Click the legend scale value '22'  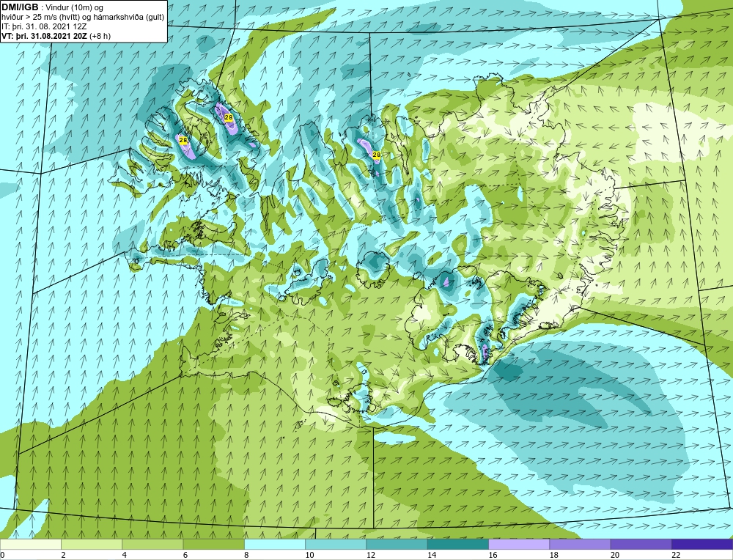[x=676, y=555]
